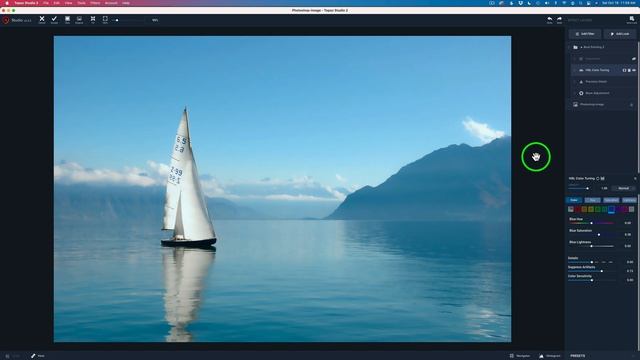Select the Photoshop-Image base layer
Image resolution: width=640 pixels, height=360 pixels.
pos(603,104)
